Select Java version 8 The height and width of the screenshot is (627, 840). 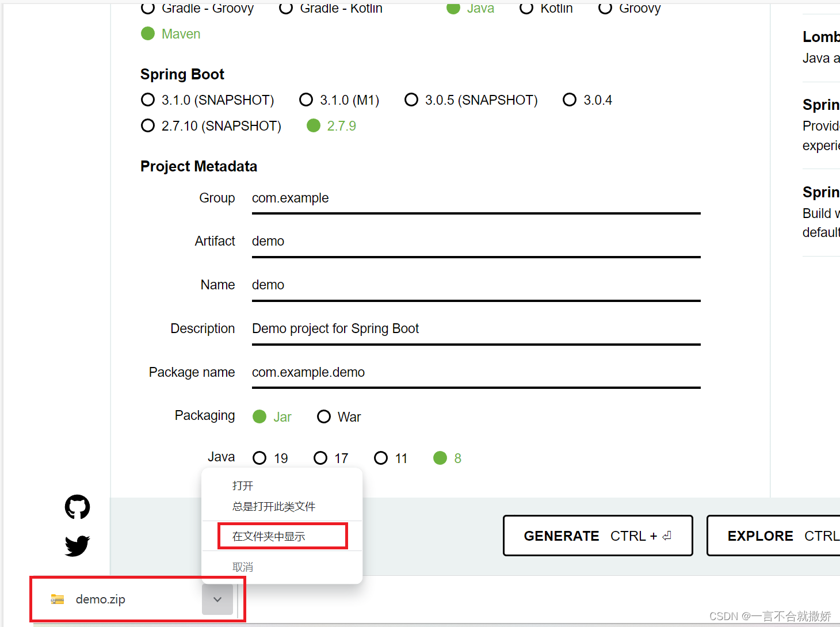point(448,458)
